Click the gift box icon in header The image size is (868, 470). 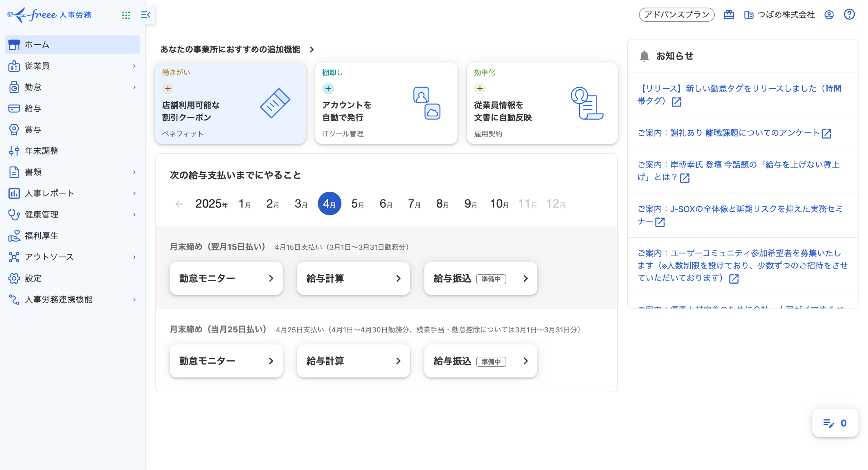[729, 15]
